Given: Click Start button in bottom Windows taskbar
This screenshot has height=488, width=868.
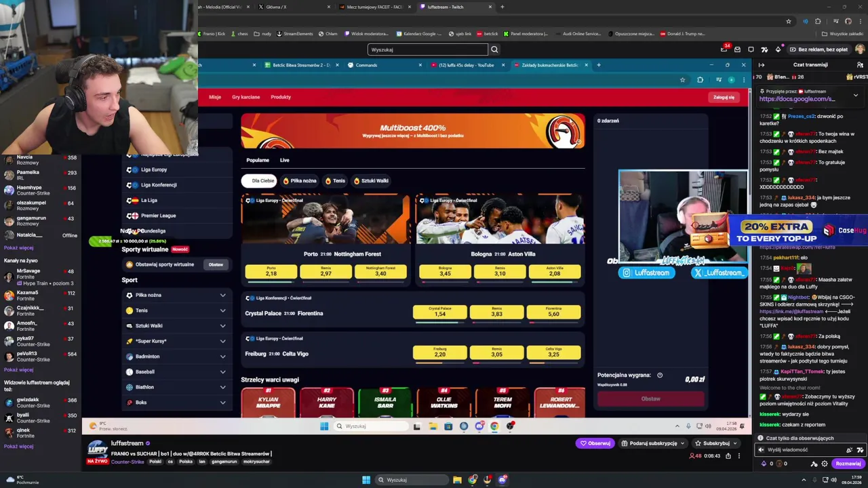Looking at the screenshot, I should click(366, 480).
